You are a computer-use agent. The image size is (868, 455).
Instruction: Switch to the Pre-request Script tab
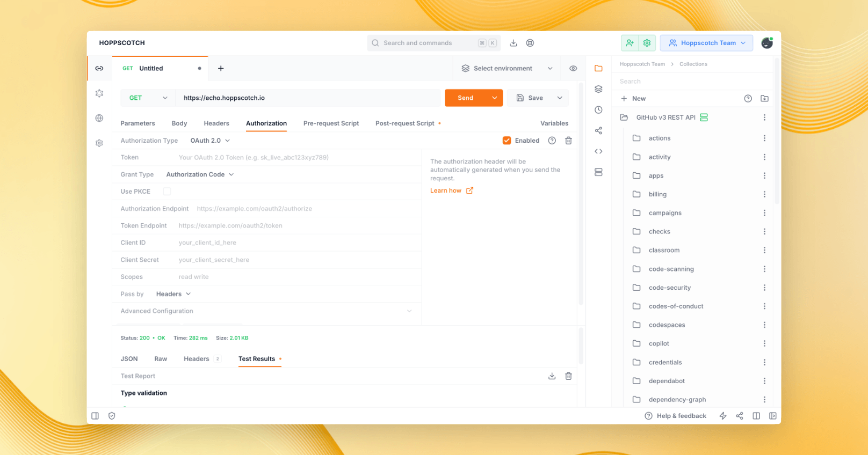click(x=331, y=123)
